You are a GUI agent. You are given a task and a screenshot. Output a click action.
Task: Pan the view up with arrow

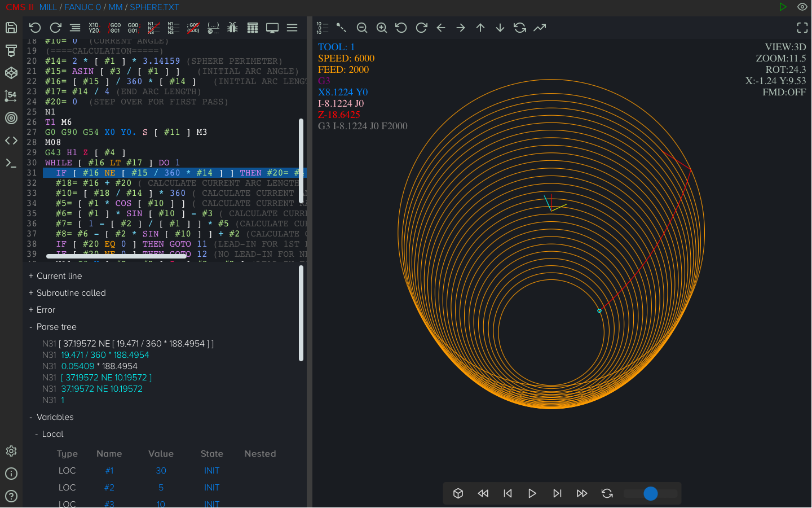[480, 28]
